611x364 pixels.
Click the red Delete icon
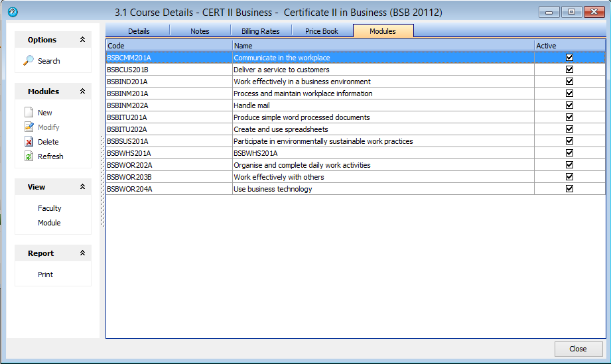pos(29,142)
